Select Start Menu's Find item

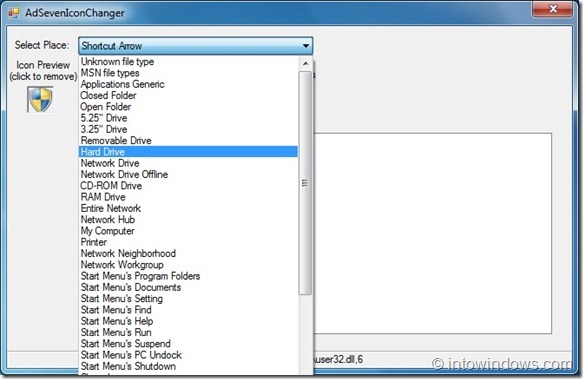pos(189,309)
